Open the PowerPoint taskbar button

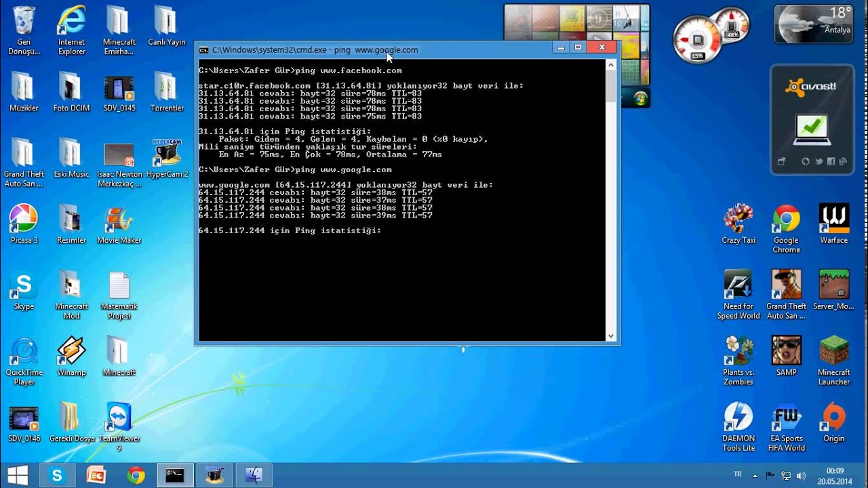[96, 476]
